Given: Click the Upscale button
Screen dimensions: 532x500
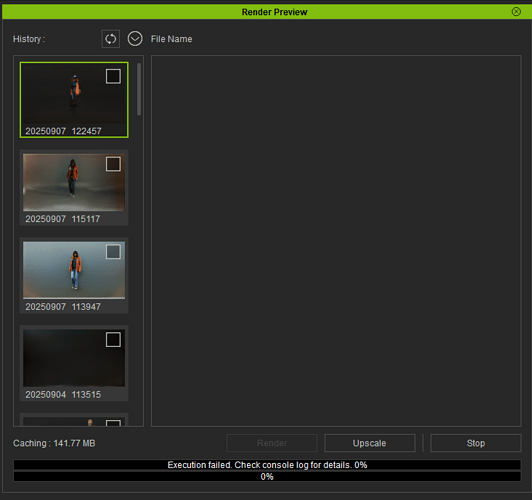Looking at the screenshot, I should pos(369,443).
